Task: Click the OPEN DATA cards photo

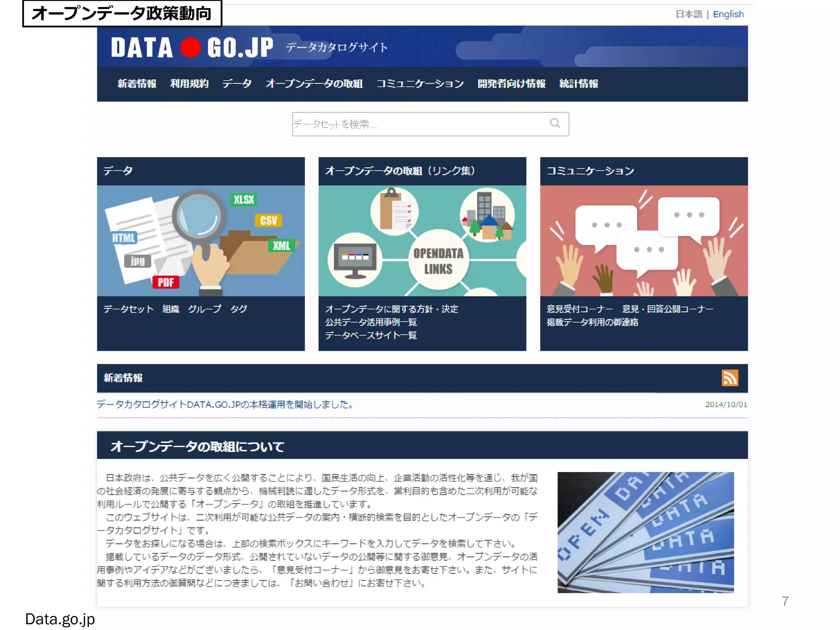Action: point(646,532)
